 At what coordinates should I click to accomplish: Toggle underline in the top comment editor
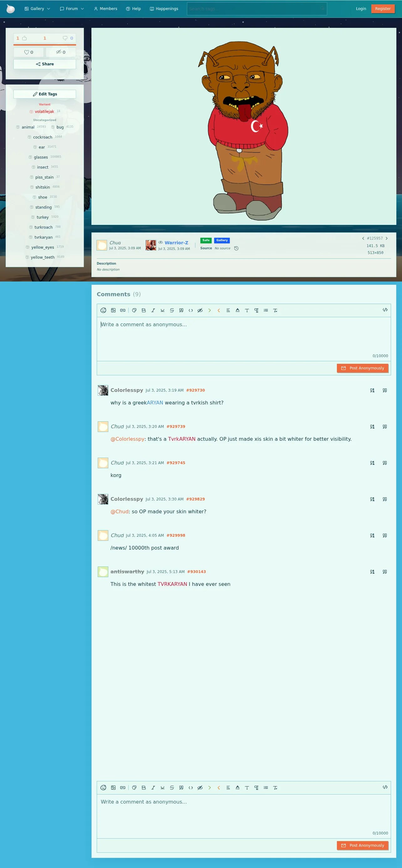click(x=162, y=310)
